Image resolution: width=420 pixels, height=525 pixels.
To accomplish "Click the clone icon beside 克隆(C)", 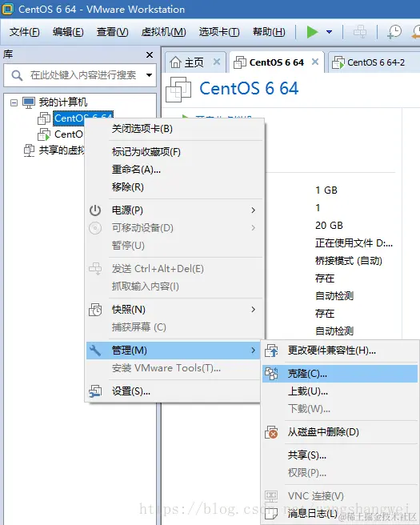I will click(271, 374).
